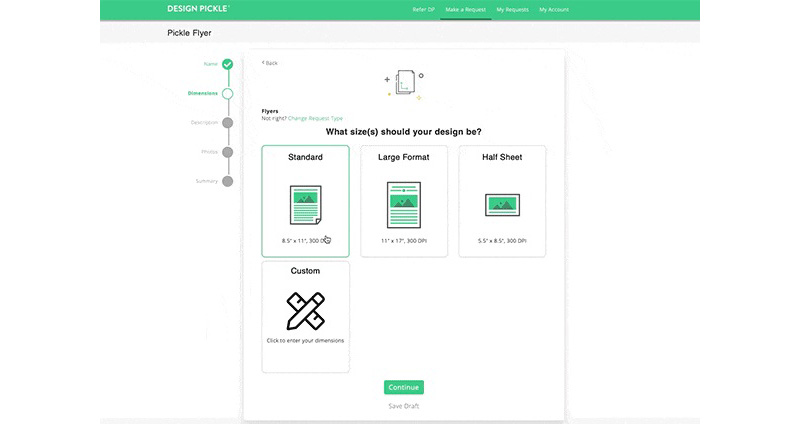
Task: Select the completed Name step checkmark
Action: [228, 64]
